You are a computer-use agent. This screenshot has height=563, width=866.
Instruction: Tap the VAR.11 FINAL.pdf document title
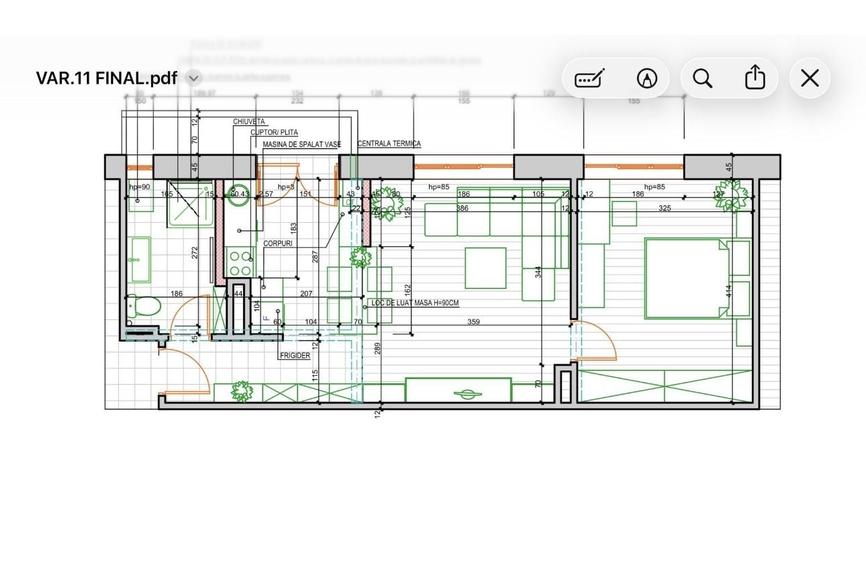tap(107, 78)
